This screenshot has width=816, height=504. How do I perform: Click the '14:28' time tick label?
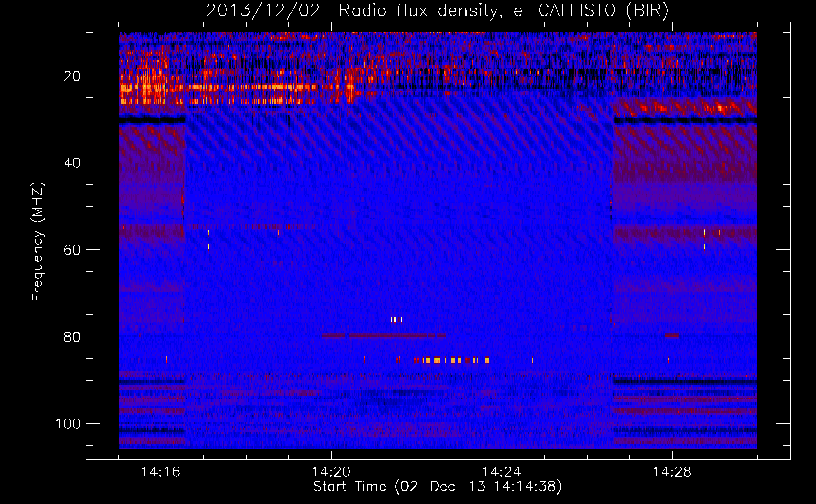point(672,472)
